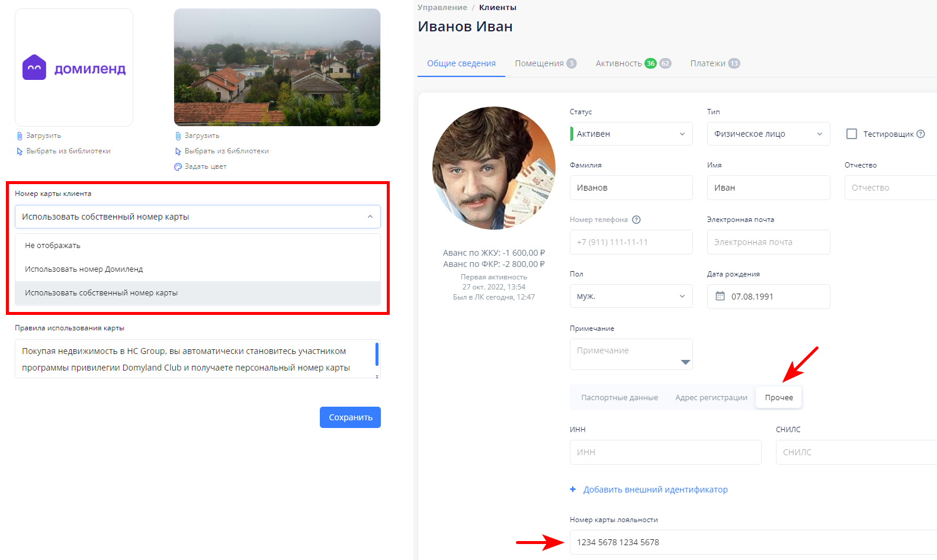Click the grey 62 badge on Активность
The width and height of the screenshot is (937, 560).
665,63
